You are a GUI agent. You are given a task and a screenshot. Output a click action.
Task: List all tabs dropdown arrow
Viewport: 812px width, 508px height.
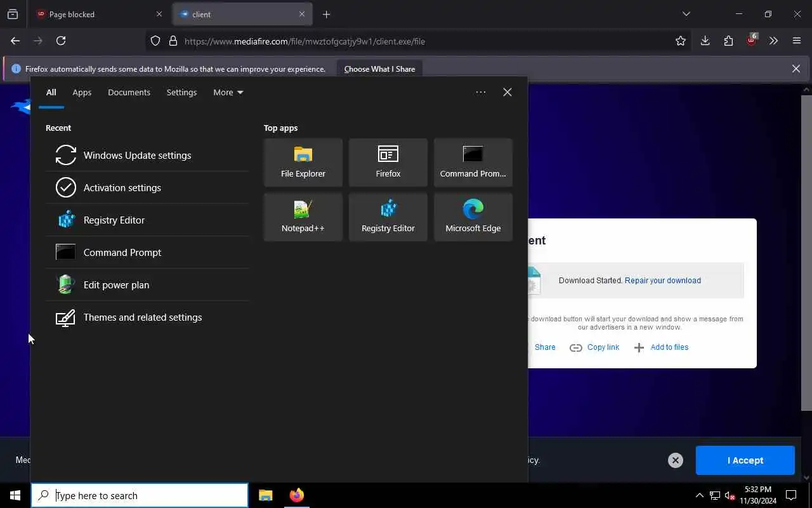tap(686, 14)
